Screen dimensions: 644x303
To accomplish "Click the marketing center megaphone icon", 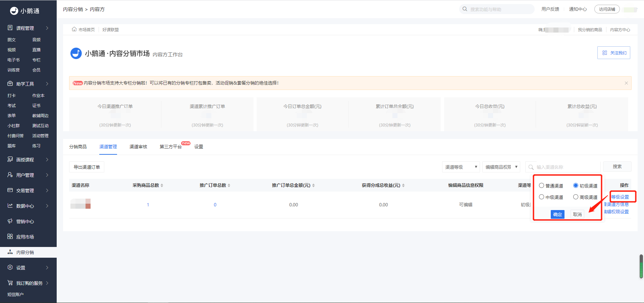I will [10, 221].
